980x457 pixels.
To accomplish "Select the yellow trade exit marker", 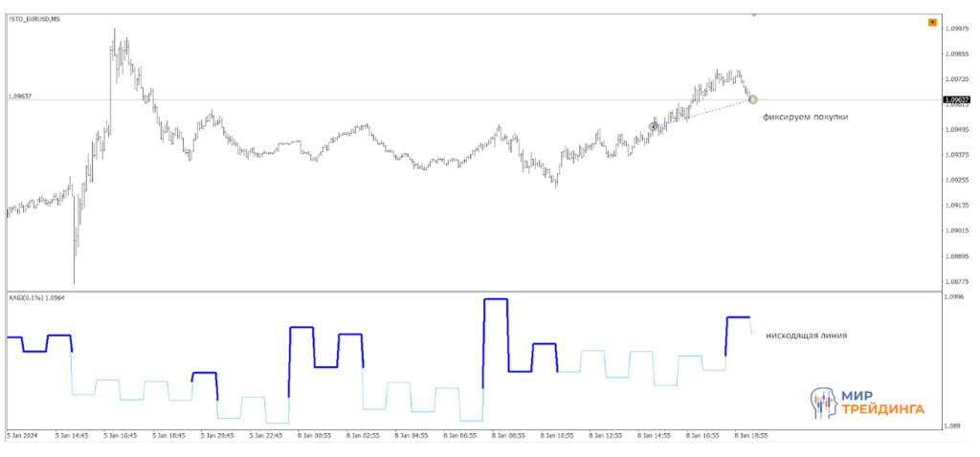I will tap(752, 98).
